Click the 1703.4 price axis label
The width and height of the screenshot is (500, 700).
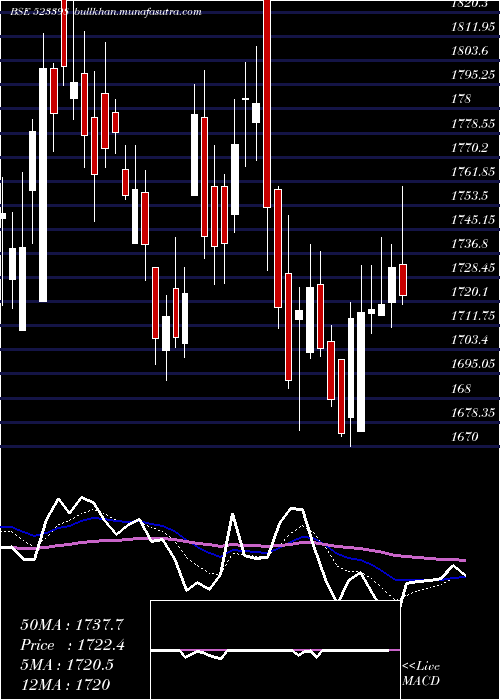pos(469,341)
